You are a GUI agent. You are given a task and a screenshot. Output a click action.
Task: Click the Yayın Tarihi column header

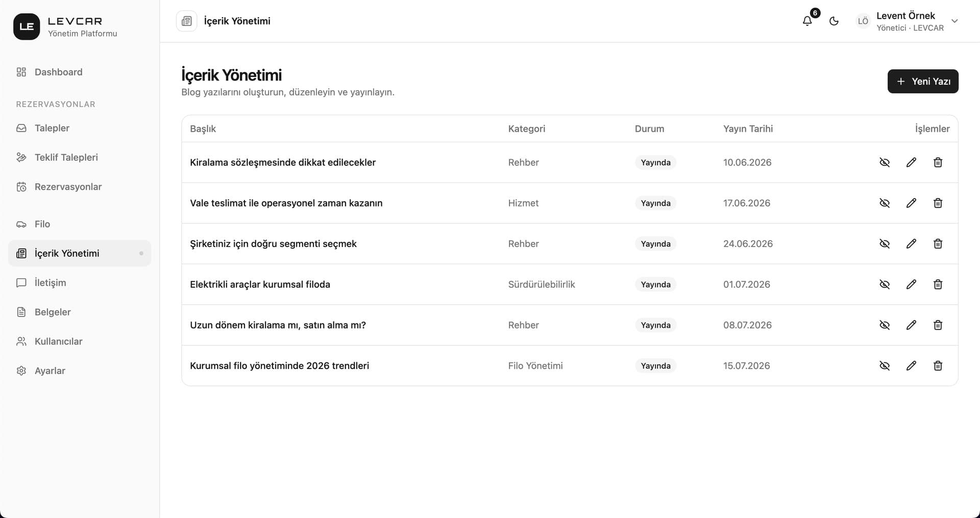(748, 129)
